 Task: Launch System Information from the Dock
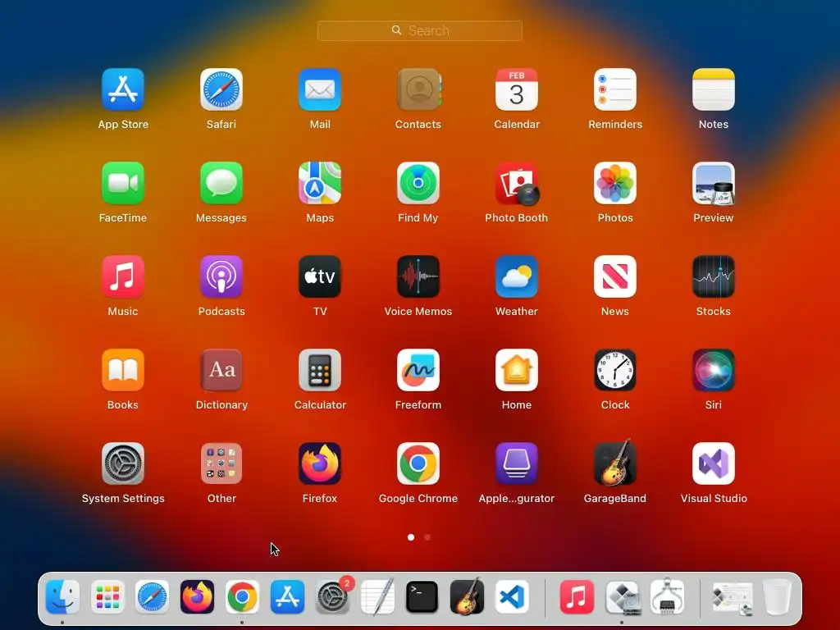[x=667, y=596]
